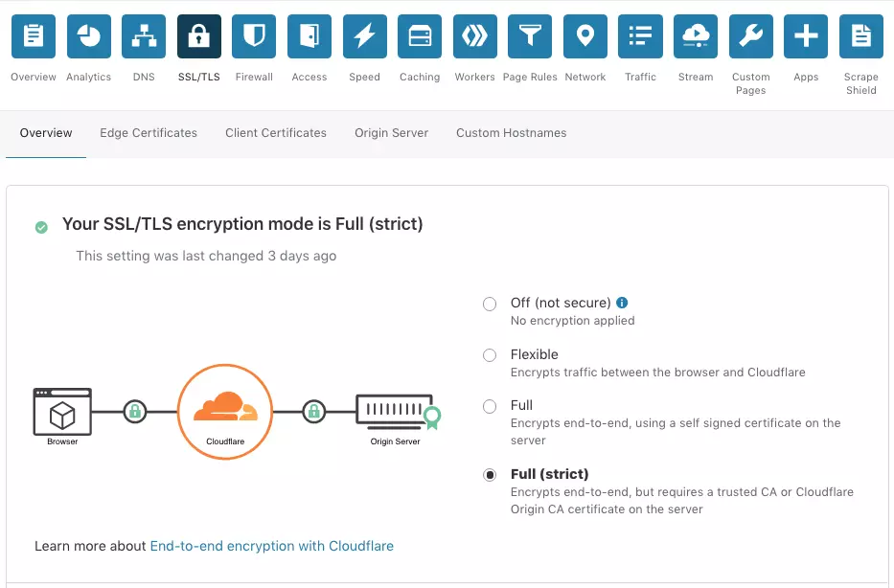Viewport: 894px width, 588px height.
Task: Open the Caching drive icon
Action: [420, 36]
